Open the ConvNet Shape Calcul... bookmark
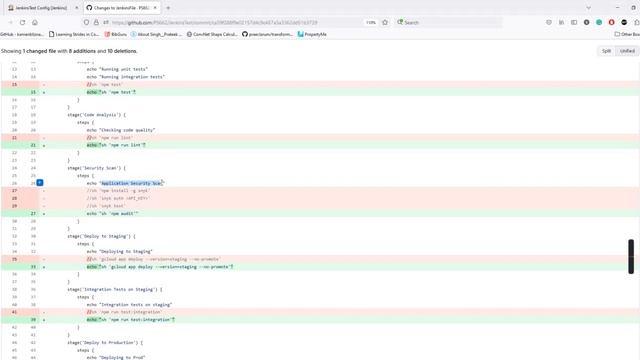Image resolution: width=640 pixels, height=360 pixels. (212, 34)
